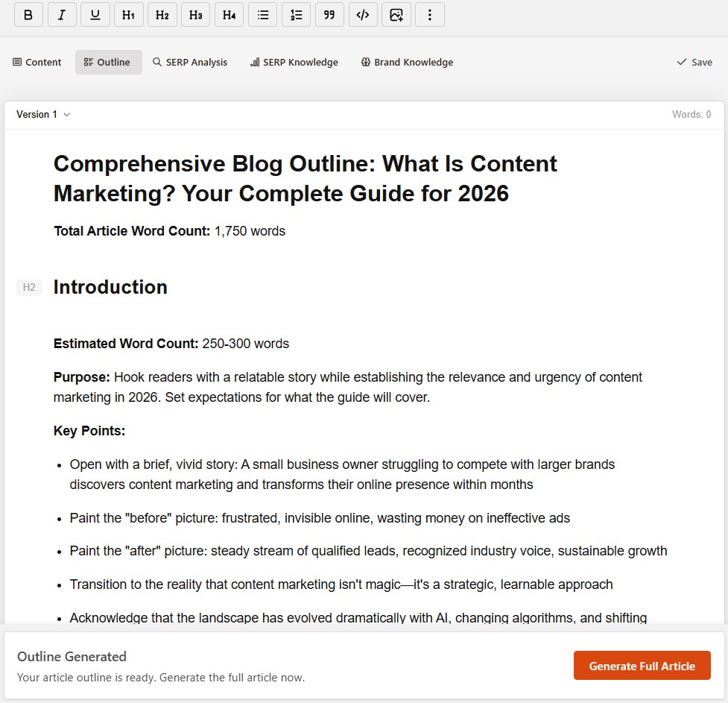Open the SERP Knowledge tab
This screenshot has width=728, height=703.
click(294, 62)
